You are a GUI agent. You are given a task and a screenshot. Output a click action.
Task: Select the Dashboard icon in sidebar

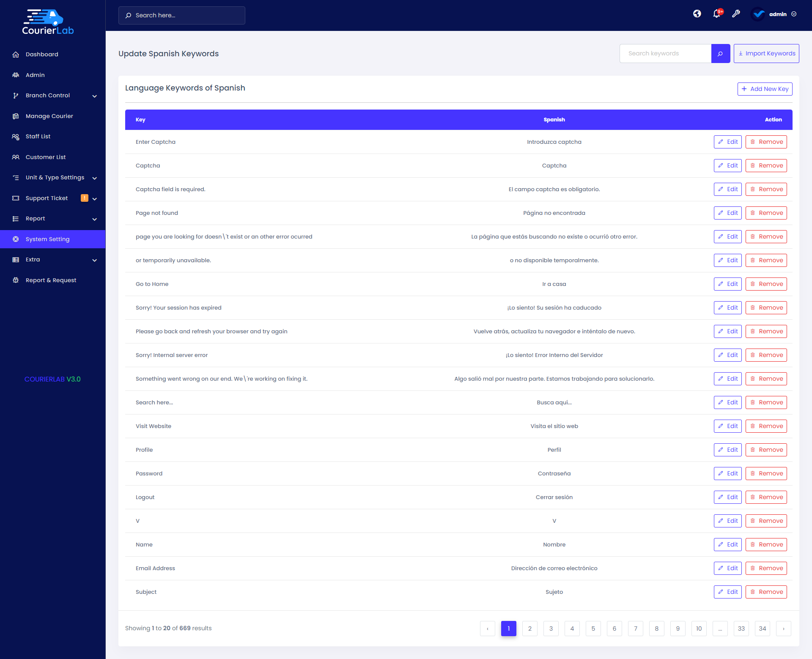pos(16,54)
